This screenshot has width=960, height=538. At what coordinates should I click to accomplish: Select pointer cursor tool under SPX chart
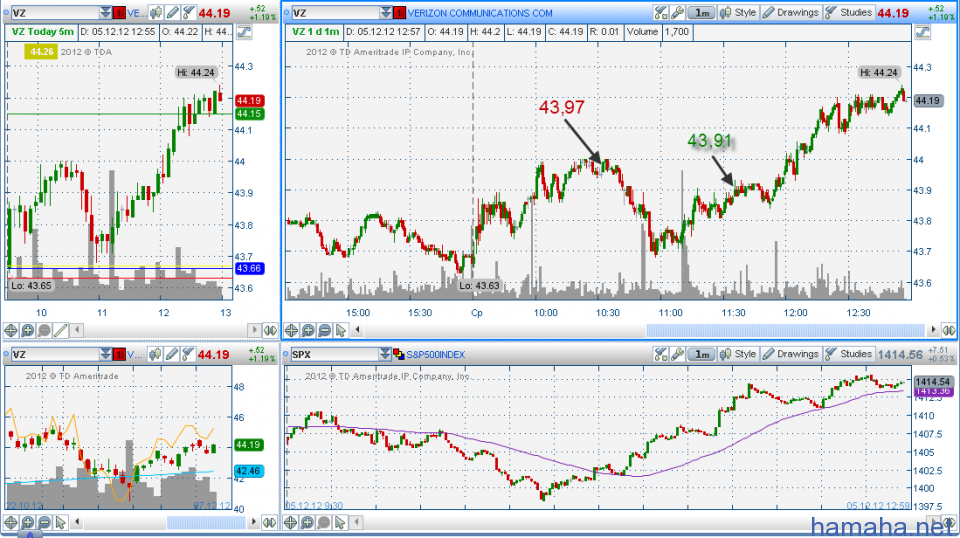(340, 522)
